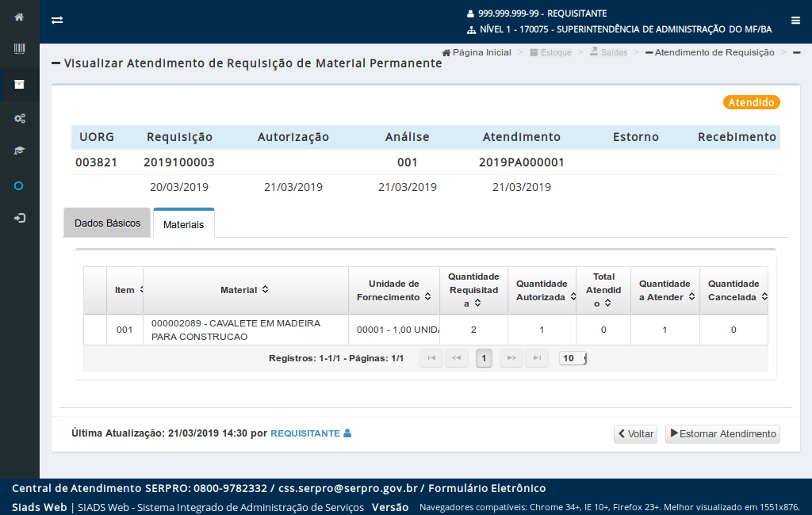Screen dimensions: 812x515
Task: Click Estornar Atendimento button
Action: (722, 433)
